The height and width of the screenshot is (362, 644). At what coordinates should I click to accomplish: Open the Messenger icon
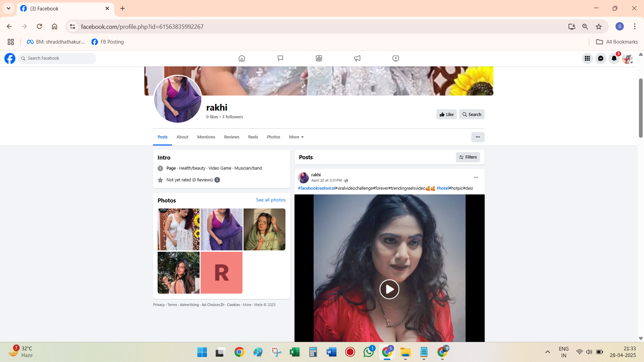tap(601, 58)
